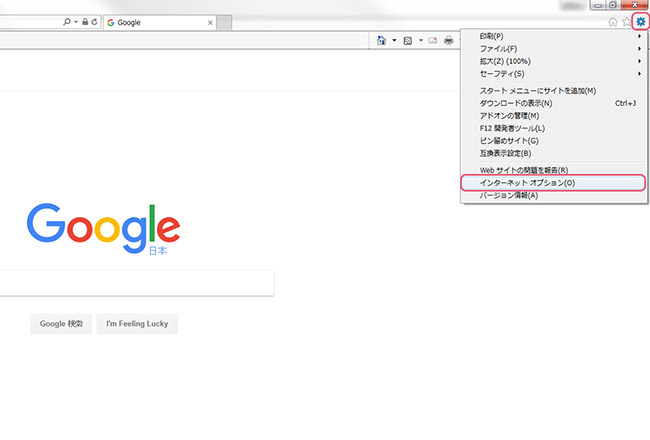
Task: Close the browser window
Action: coord(635,5)
